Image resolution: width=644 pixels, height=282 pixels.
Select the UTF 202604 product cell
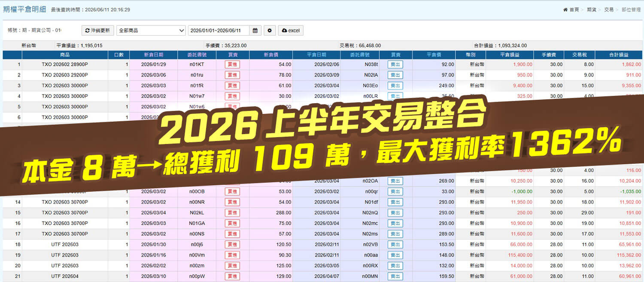click(65, 276)
